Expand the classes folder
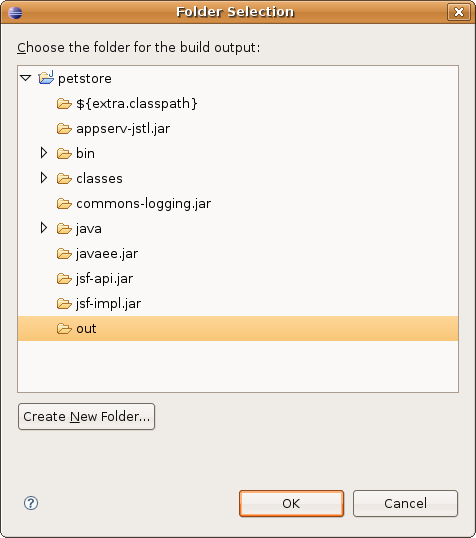Viewport: 476px width, 538px height. [x=44, y=178]
